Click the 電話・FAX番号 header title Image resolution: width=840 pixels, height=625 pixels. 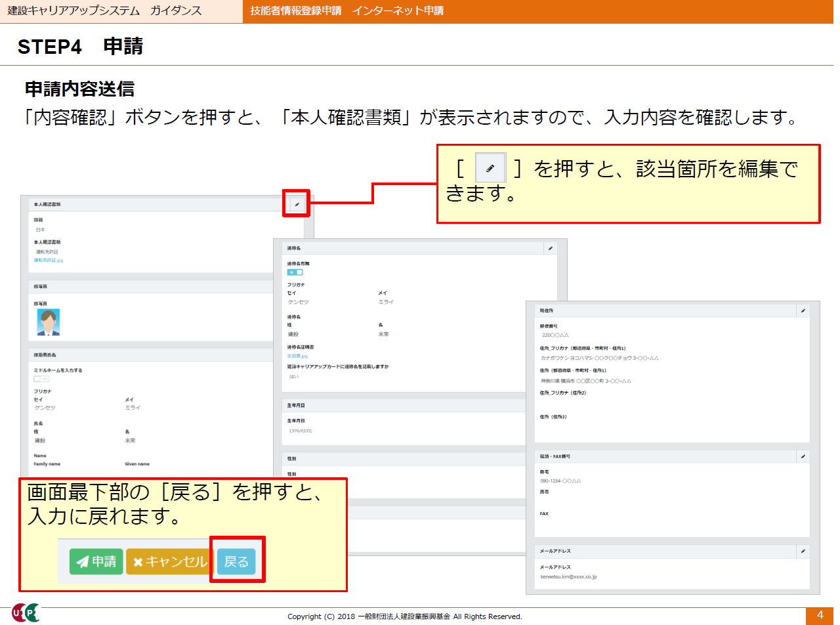555,456
